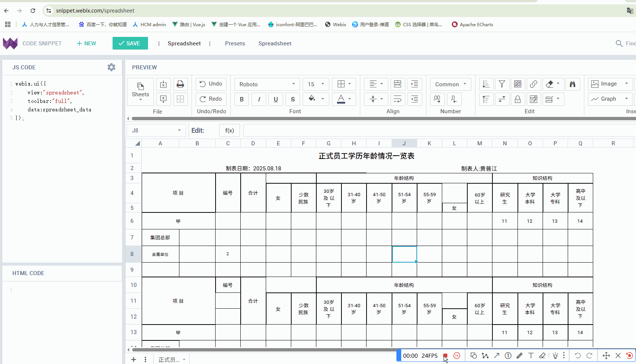
Task: Click the filter funnel icon
Action: coord(502,84)
